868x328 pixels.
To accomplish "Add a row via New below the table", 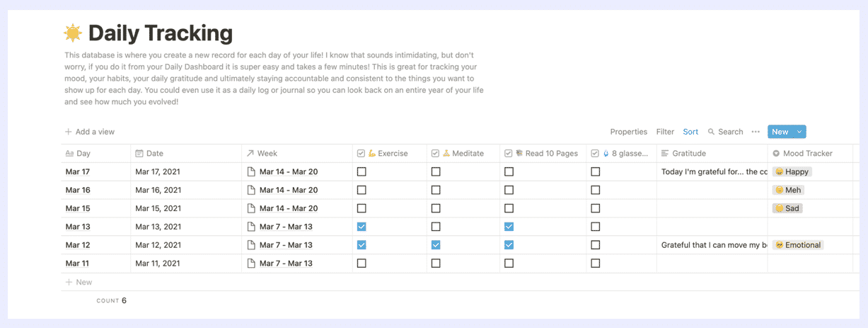I will click(x=79, y=282).
